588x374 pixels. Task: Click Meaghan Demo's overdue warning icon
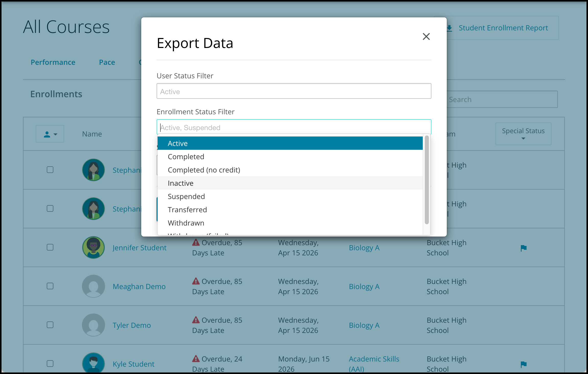(196, 281)
